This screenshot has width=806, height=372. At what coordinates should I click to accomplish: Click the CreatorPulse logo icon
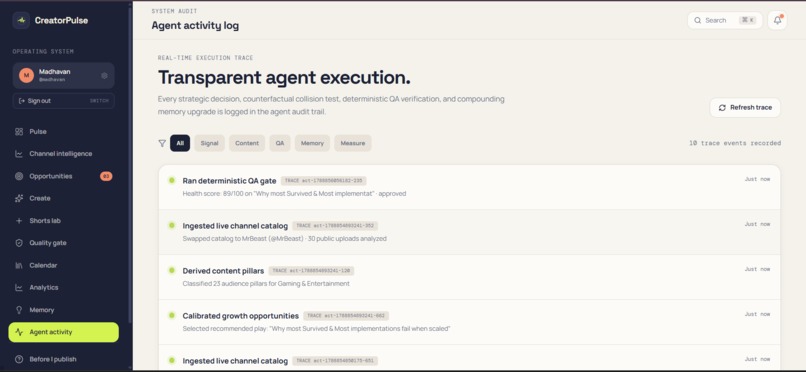coord(21,21)
